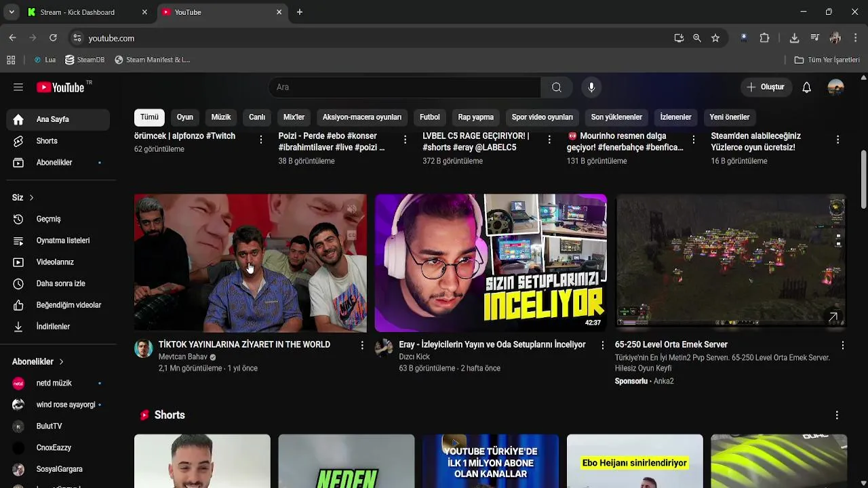The height and width of the screenshot is (488, 868).
Task: Select the Canlı filter chip
Action: 257,117
